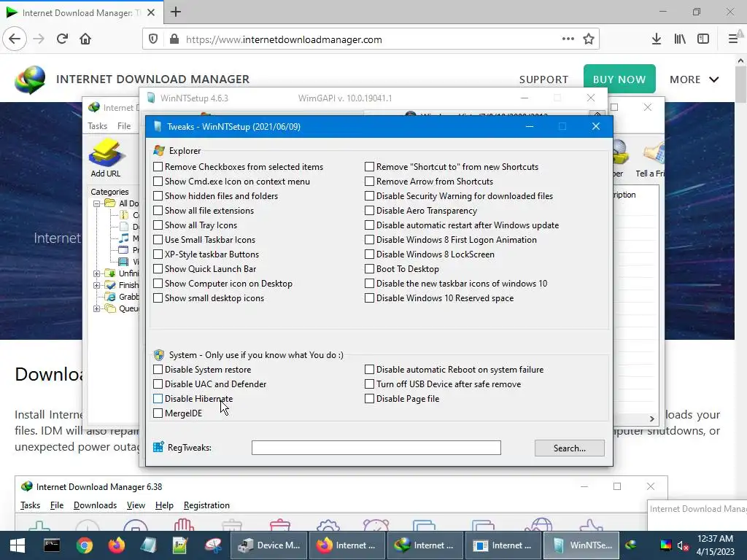Expand Queues category tree node

(97, 308)
